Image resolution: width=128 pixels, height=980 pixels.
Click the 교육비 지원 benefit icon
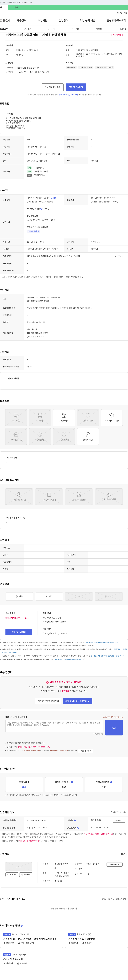pos(88,418)
